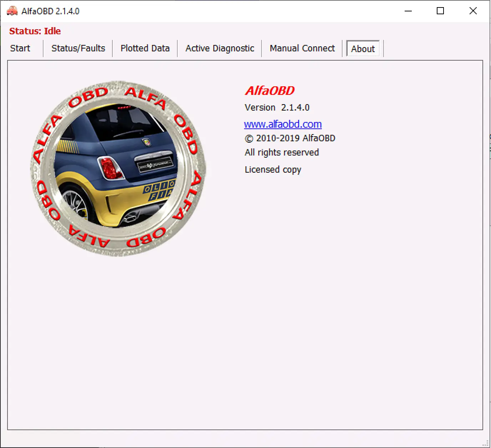
Task: Open the www.alfaobd.com website link
Action: tap(283, 124)
